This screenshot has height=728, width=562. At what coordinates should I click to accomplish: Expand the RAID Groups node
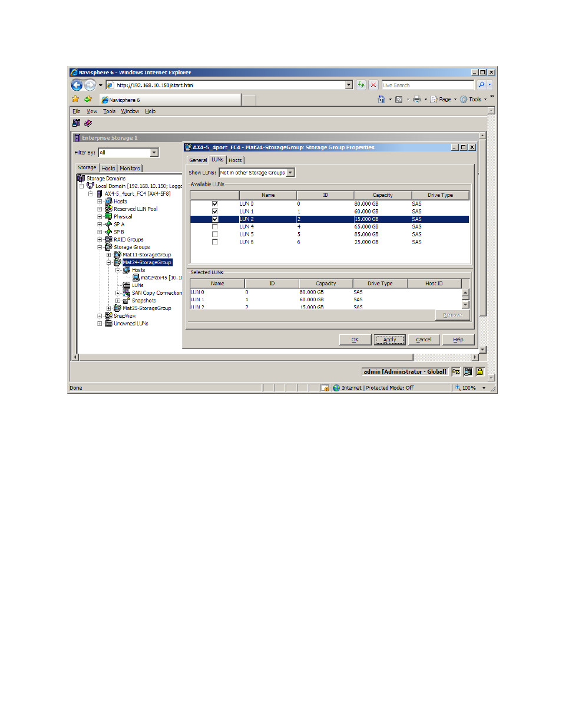[100, 240]
